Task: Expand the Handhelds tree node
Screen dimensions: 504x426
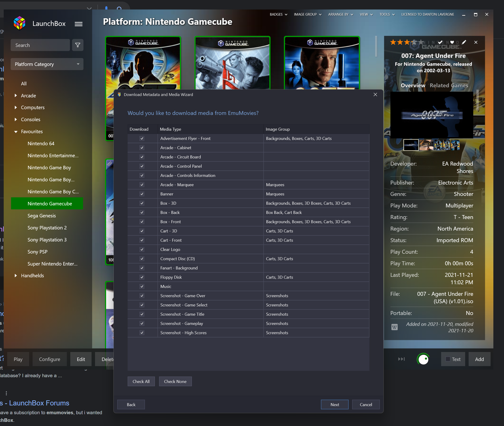Action: tap(16, 275)
